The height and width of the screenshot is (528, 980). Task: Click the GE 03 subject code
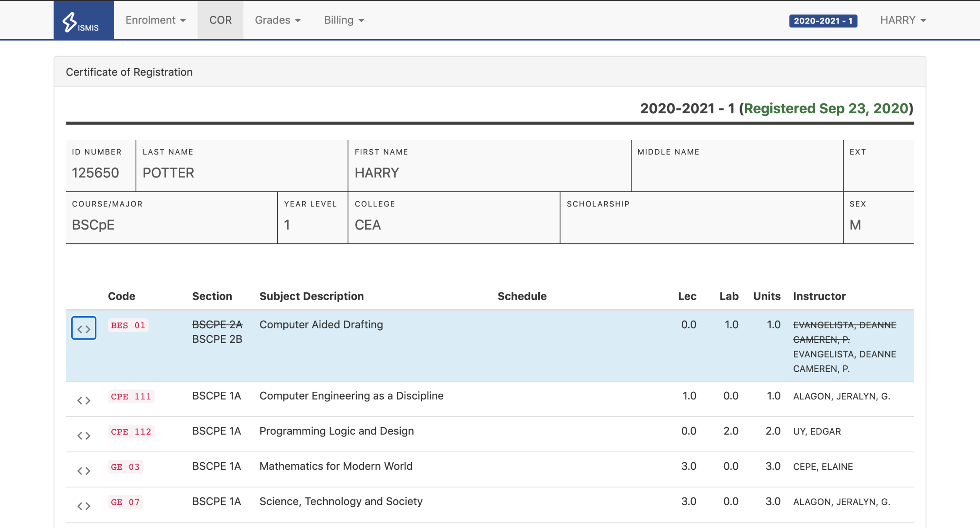point(125,467)
